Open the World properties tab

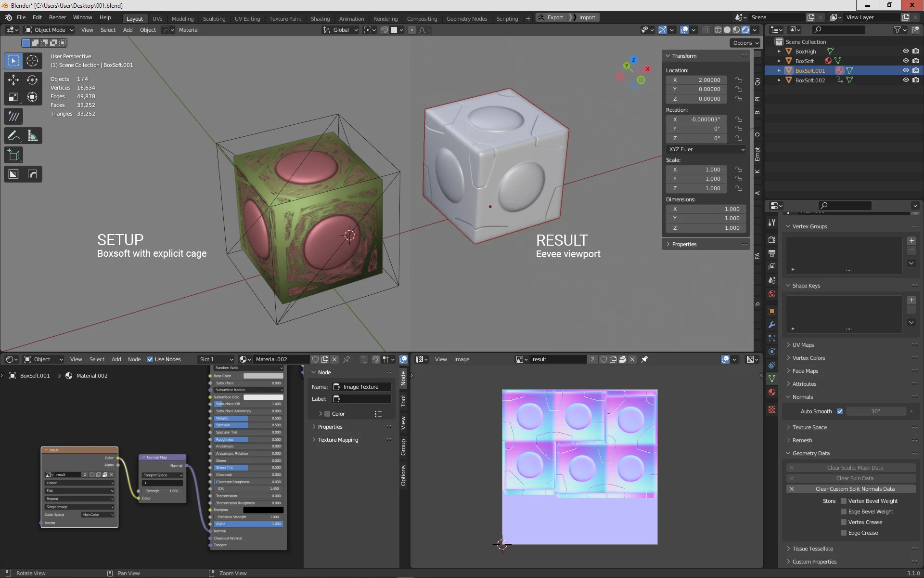click(x=772, y=294)
